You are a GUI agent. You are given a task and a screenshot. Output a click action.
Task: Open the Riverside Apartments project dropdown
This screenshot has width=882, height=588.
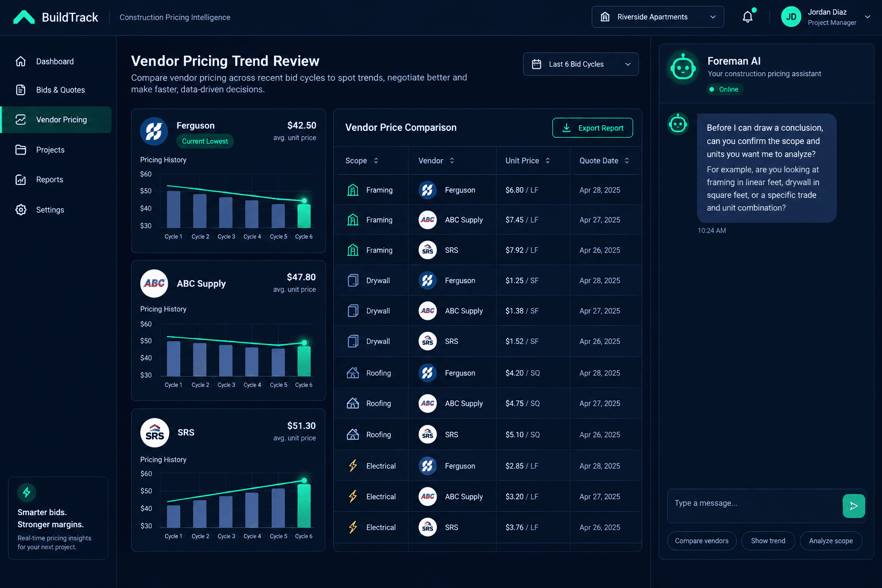coord(657,17)
